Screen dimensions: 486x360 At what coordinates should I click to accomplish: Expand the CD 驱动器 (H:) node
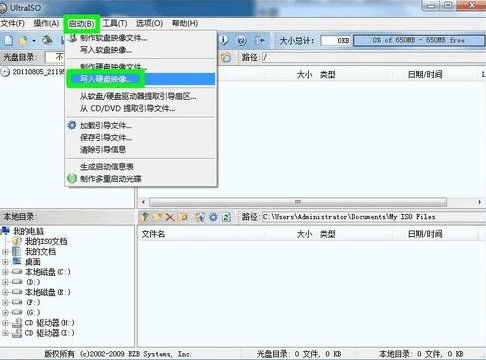coord(5,323)
